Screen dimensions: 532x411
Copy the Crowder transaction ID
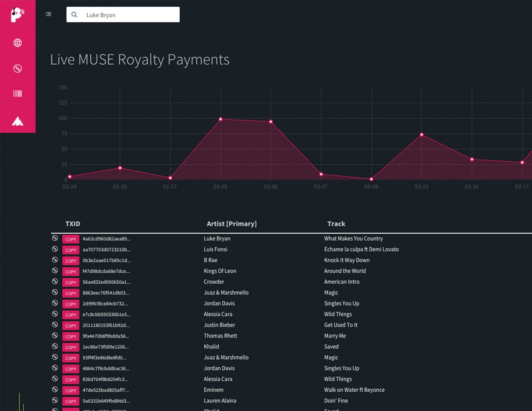pos(71,282)
